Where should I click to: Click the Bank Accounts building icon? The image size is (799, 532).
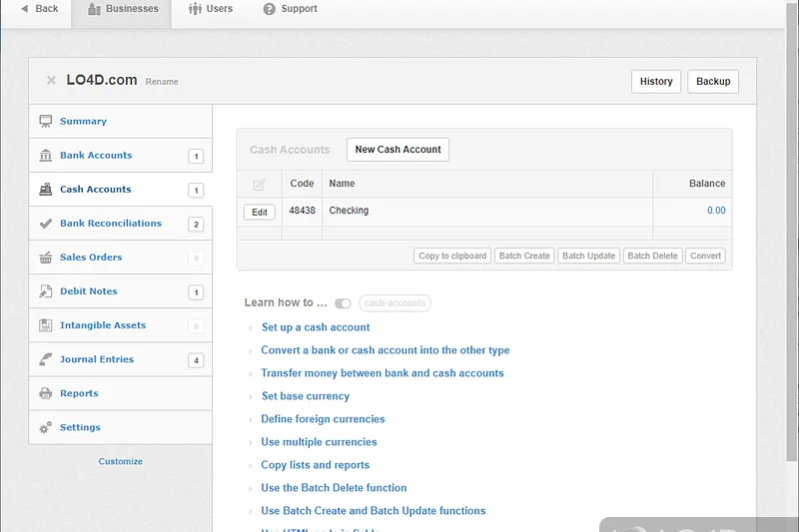pyautogui.click(x=46, y=156)
